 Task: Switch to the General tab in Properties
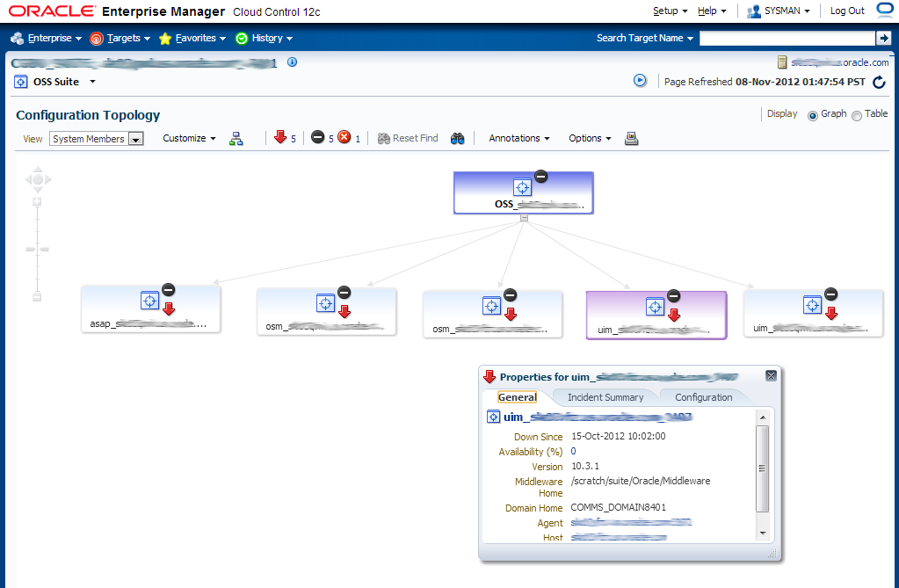coord(517,397)
